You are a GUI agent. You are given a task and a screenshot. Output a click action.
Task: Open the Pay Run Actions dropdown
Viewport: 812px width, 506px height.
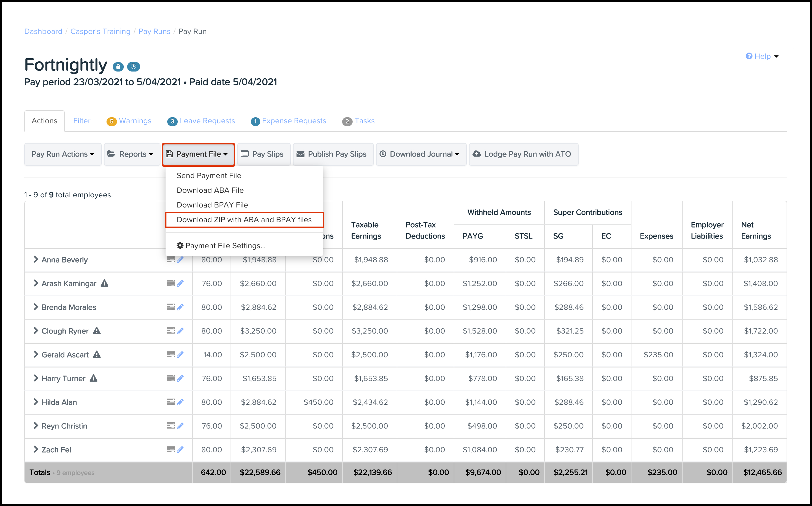pos(62,154)
